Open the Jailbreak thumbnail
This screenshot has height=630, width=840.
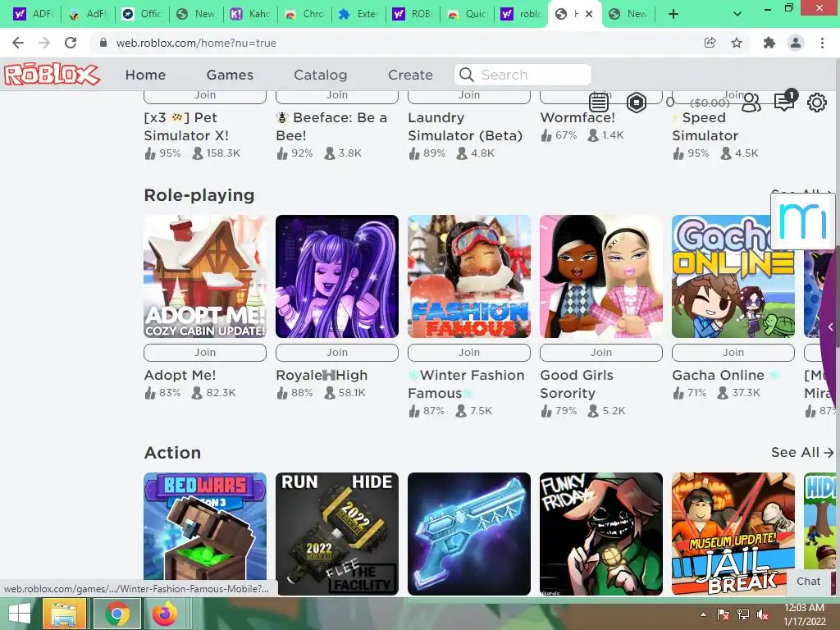733,534
